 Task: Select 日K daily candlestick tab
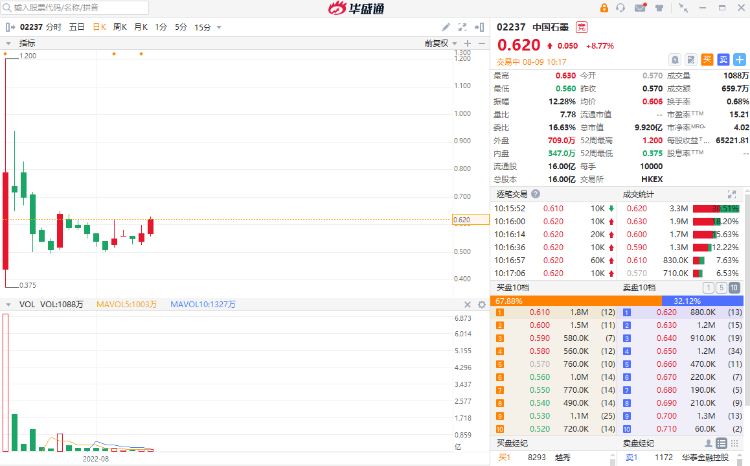click(x=99, y=27)
